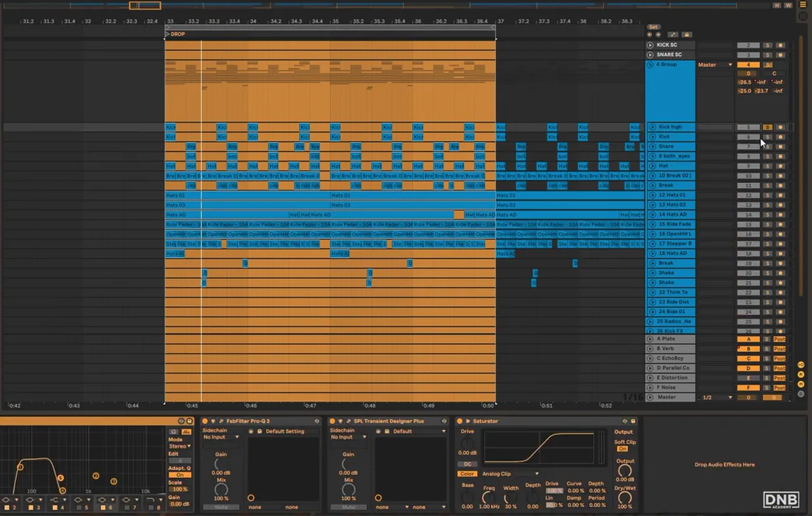Show or hide the IO section
Screen dimensions: 812x516
(801, 364)
